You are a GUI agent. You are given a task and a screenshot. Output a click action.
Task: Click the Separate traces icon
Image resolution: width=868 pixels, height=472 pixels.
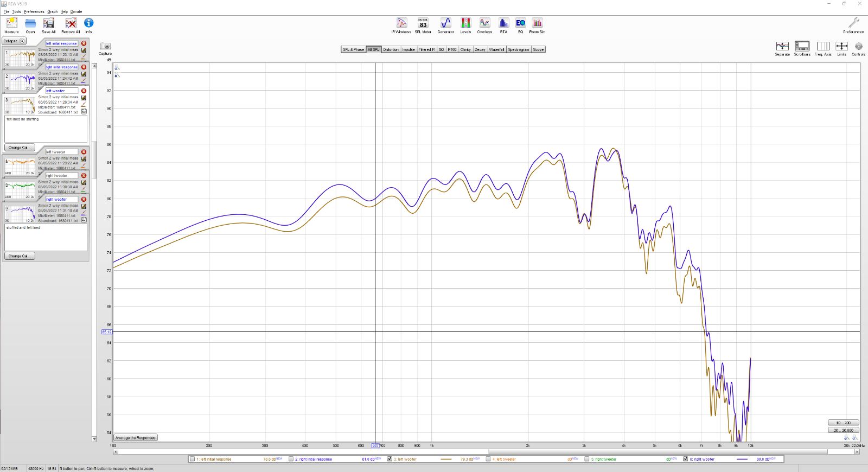[x=782, y=48]
